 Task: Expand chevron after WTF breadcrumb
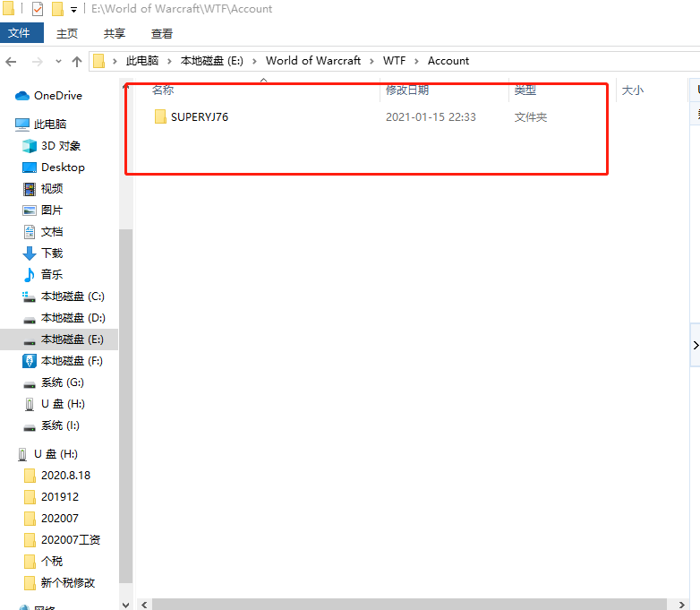pyautogui.click(x=416, y=61)
